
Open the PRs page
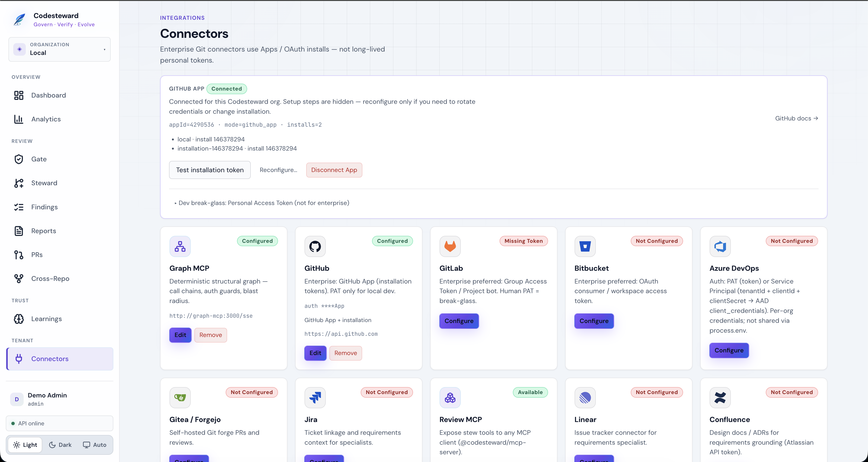[x=59, y=255]
